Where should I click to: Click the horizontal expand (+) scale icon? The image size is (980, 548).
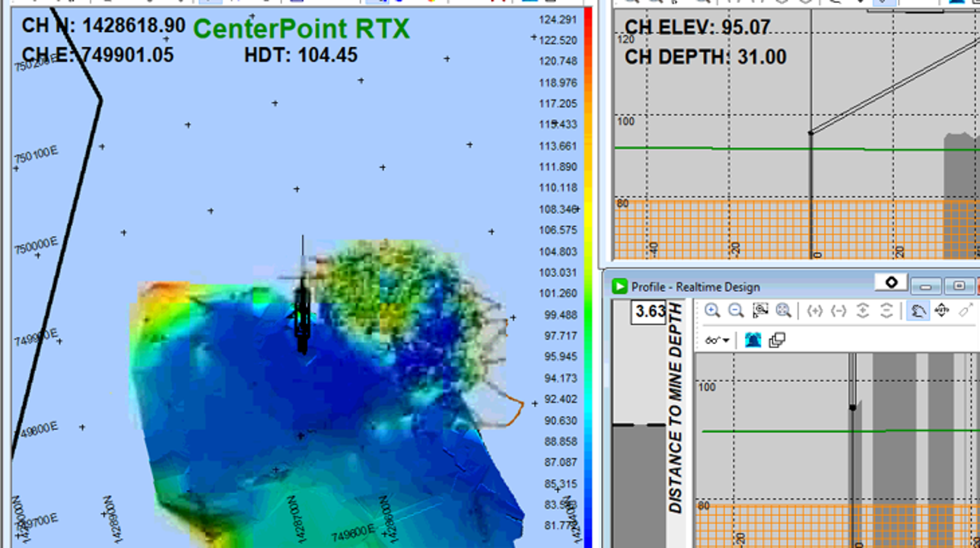[x=815, y=311]
